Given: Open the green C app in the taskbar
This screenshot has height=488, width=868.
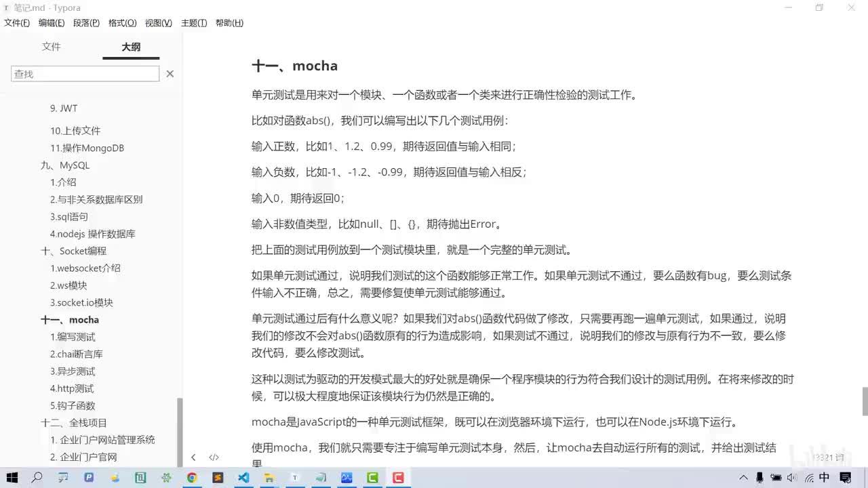Looking at the screenshot, I should (x=372, y=478).
